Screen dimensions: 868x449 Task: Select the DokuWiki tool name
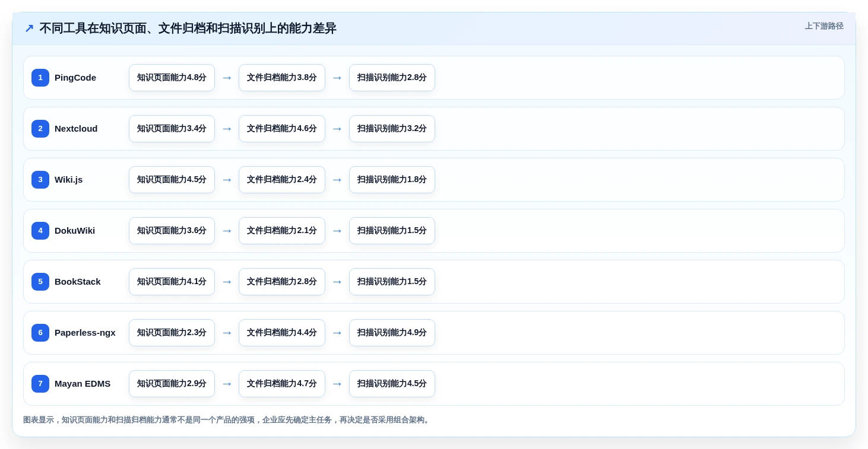(75, 231)
